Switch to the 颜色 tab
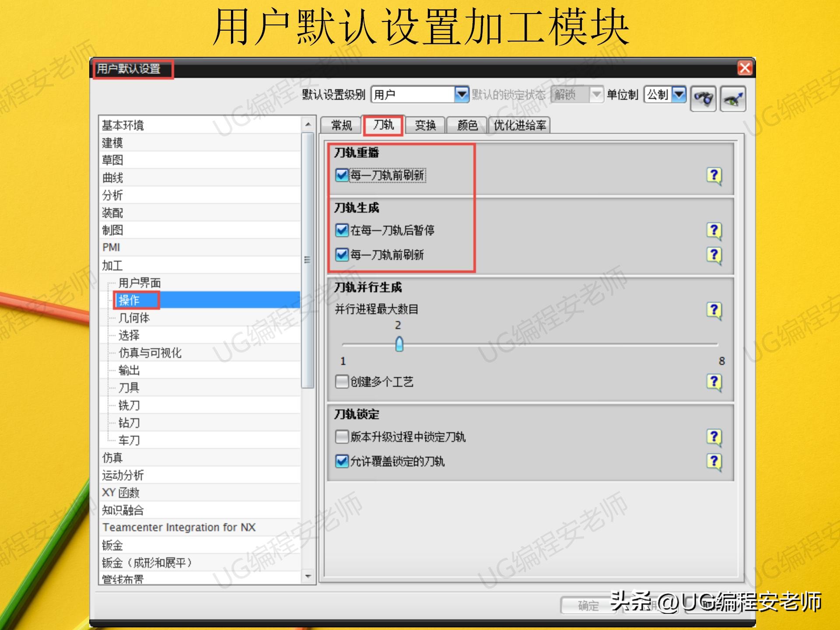Screen dimensions: 840x630 (x=467, y=126)
